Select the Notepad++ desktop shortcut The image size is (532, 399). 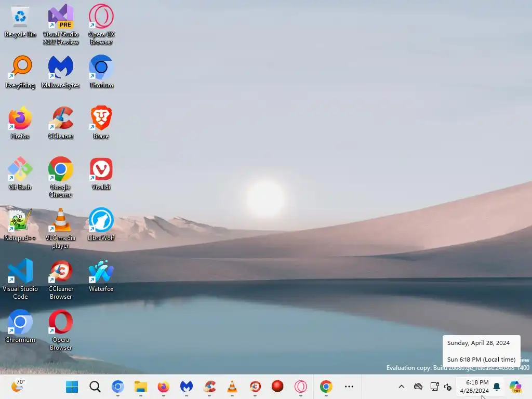[x=20, y=224]
